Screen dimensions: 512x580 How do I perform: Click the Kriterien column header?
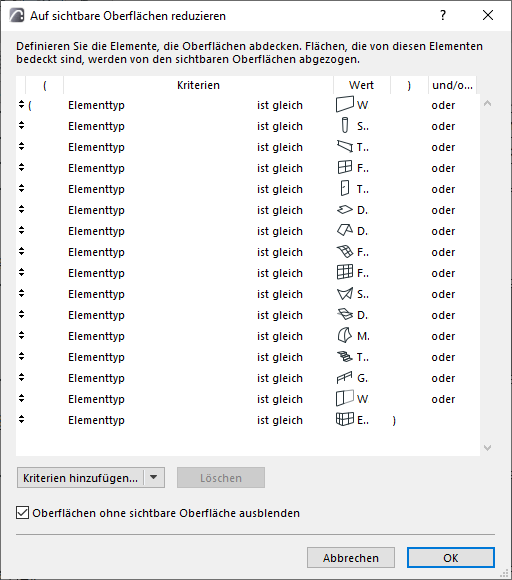click(x=198, y=85)
